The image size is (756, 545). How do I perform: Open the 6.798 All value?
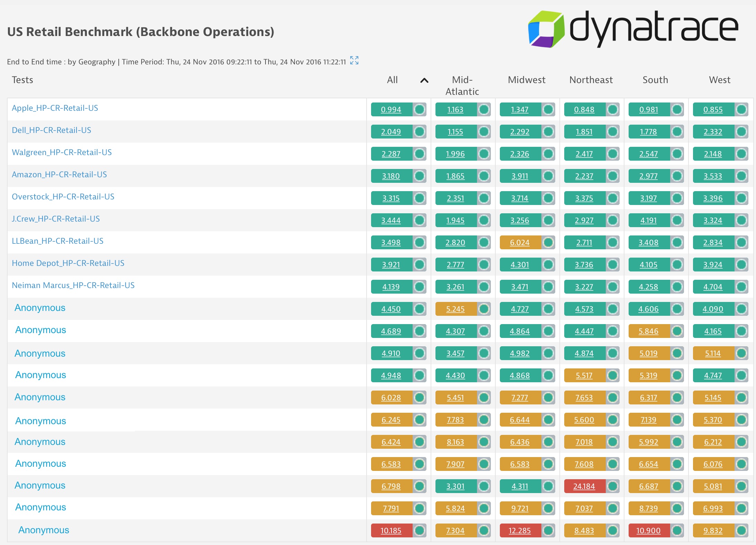[x=391, y=486]
